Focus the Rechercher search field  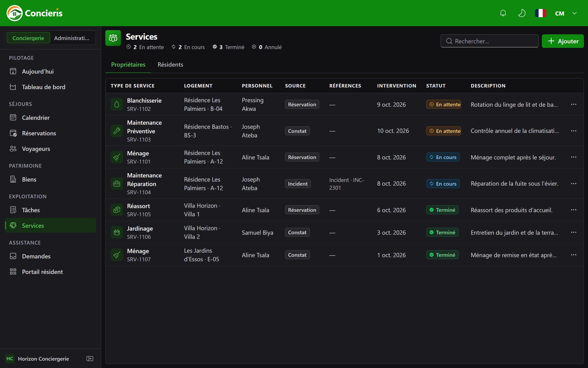tap(489, 41)
